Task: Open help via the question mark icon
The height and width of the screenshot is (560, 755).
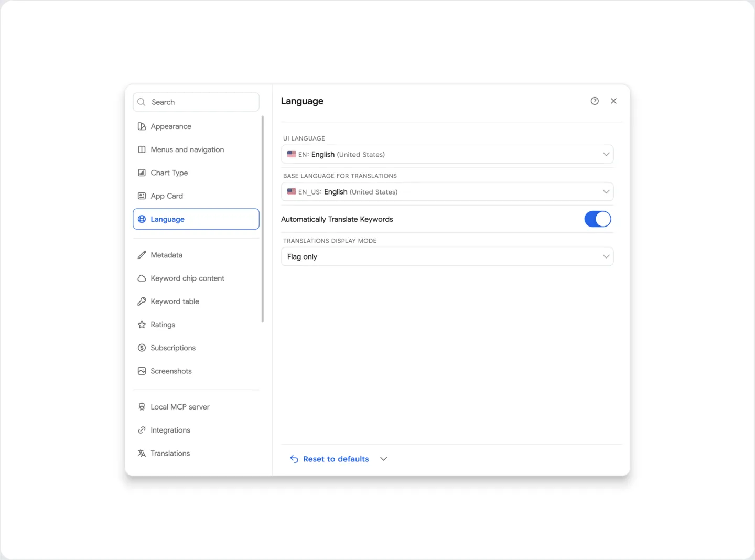Action: coord(595,101)
